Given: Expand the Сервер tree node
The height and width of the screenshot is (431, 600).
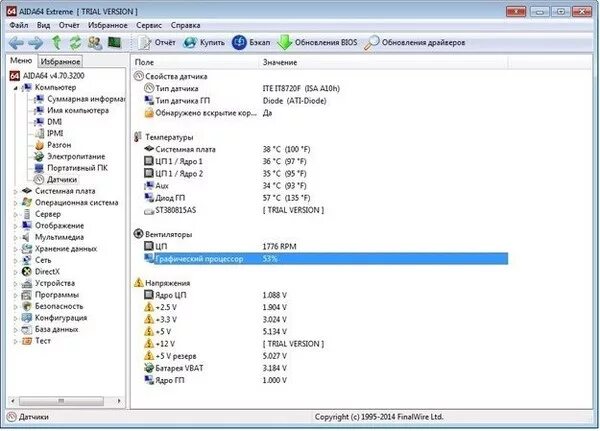Looking at the screenshot, I should [16, 214].
